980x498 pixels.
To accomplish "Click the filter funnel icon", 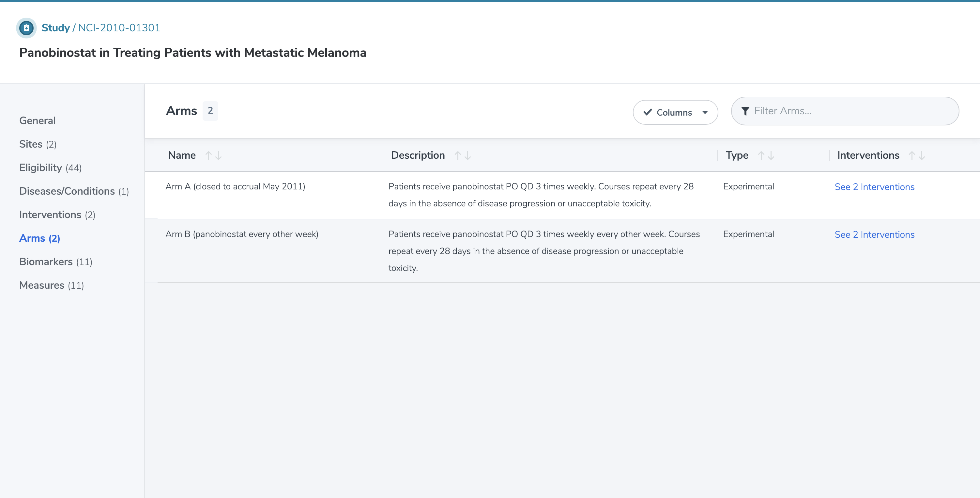I will 745,111.
